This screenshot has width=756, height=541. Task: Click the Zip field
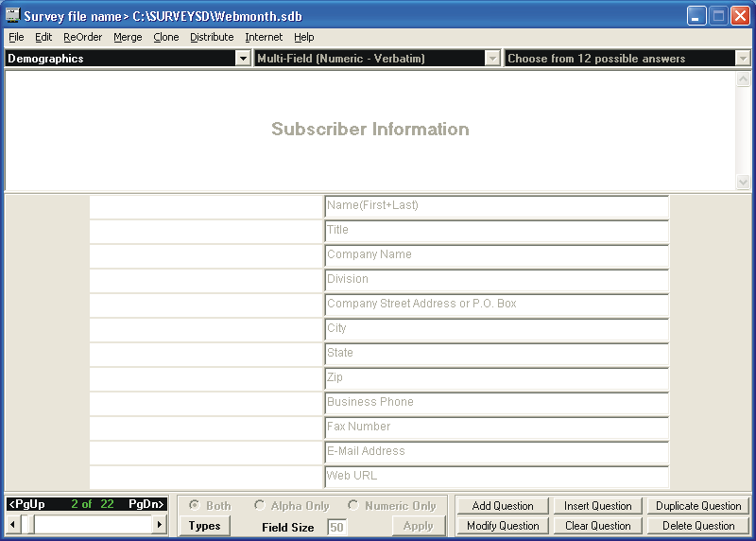coord(497,379)
